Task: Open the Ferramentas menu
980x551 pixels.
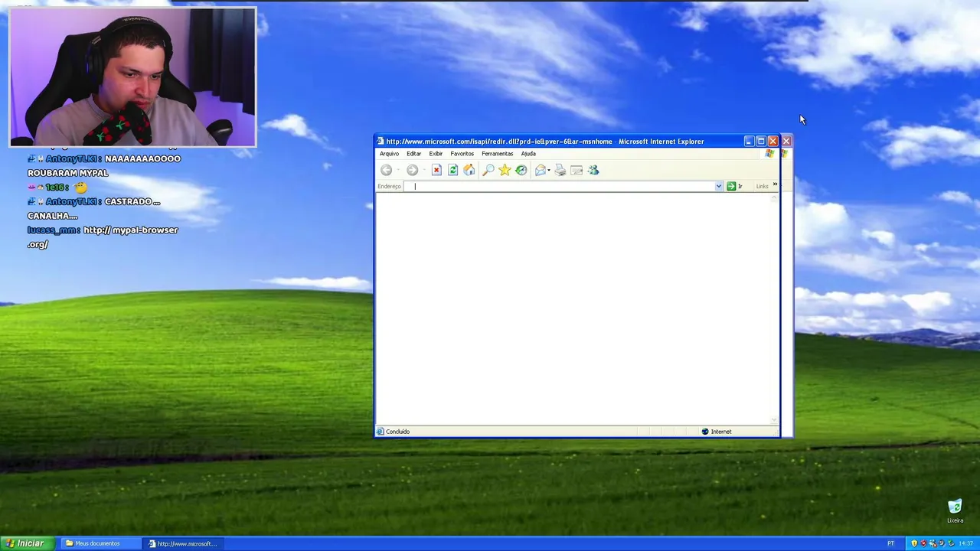Action: pos(497,154)
